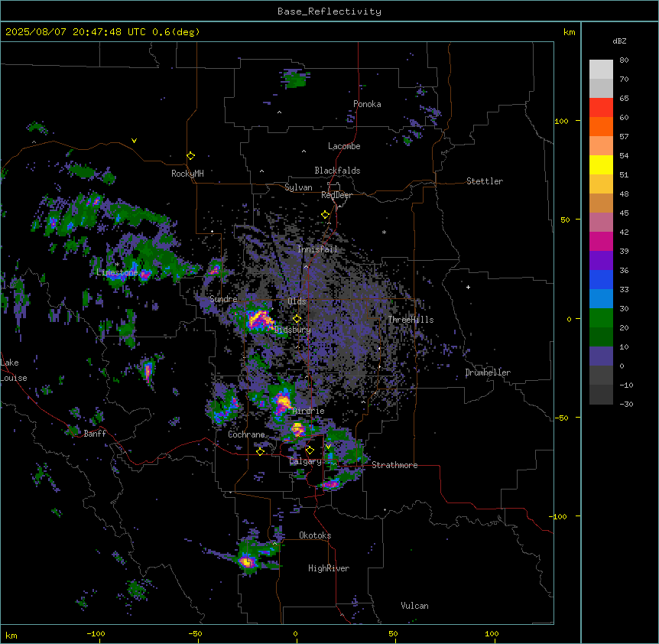Image resolution: width=659 pixels, height=644 pixels.
Task: Click the Strathmore label
Action: 394,465
